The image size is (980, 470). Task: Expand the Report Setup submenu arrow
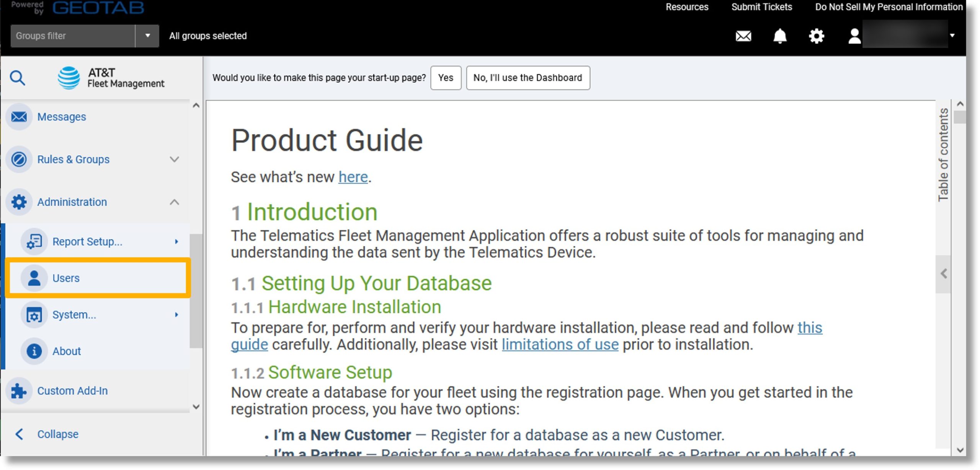tap(176, 241)
